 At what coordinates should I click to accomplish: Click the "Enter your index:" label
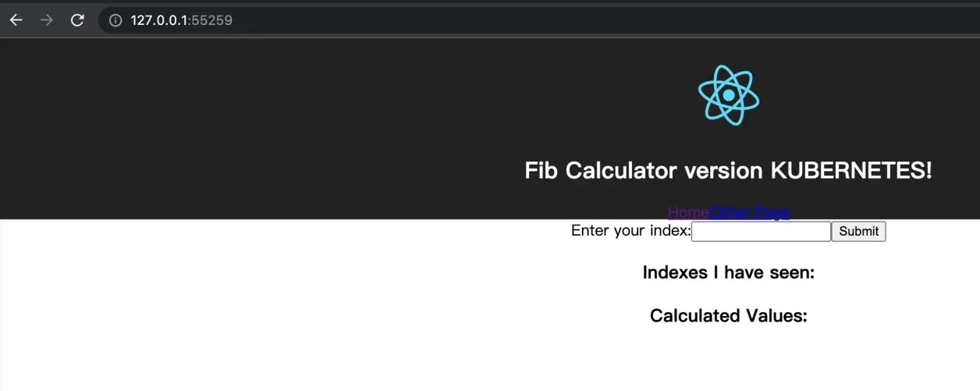pos(630,231)
